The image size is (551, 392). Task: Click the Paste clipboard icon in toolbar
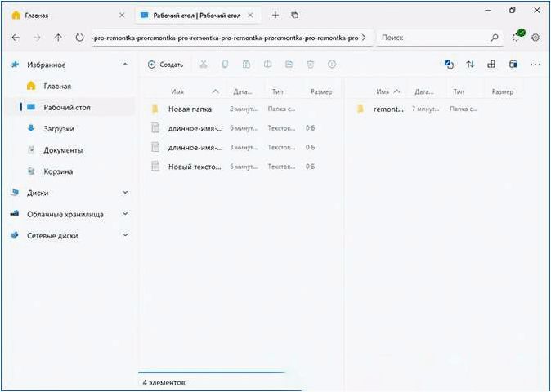[246, 65]
